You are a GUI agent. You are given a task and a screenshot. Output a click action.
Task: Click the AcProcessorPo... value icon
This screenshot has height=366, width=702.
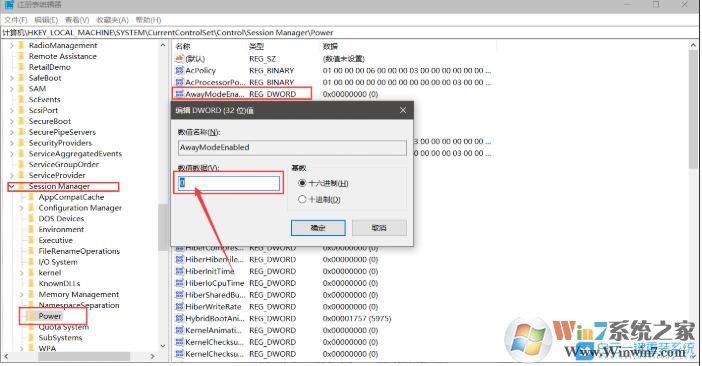coord(180,82)
